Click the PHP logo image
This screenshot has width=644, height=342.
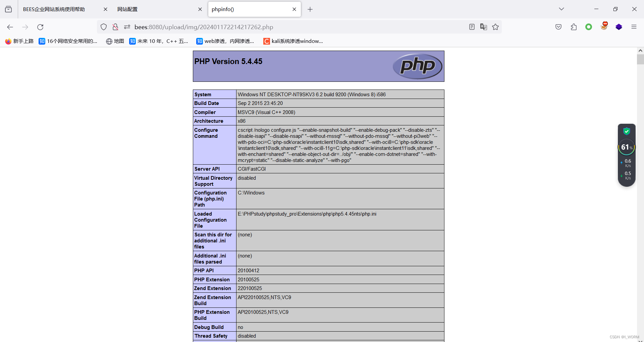418,66
